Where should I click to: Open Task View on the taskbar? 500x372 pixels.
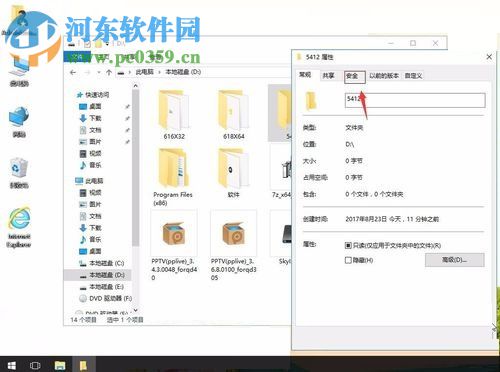[x=35, y=365]
